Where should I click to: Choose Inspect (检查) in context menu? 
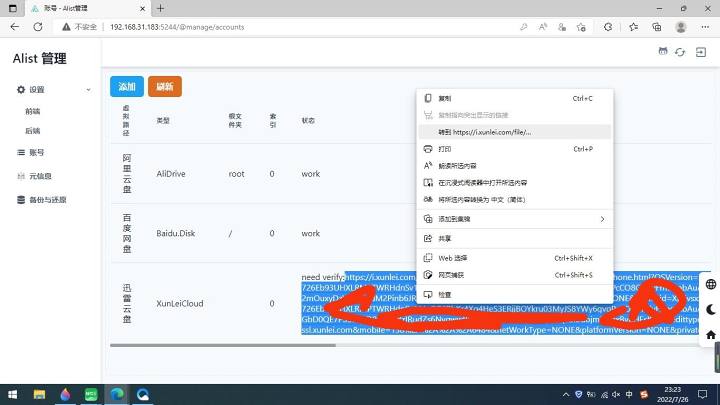515,294
